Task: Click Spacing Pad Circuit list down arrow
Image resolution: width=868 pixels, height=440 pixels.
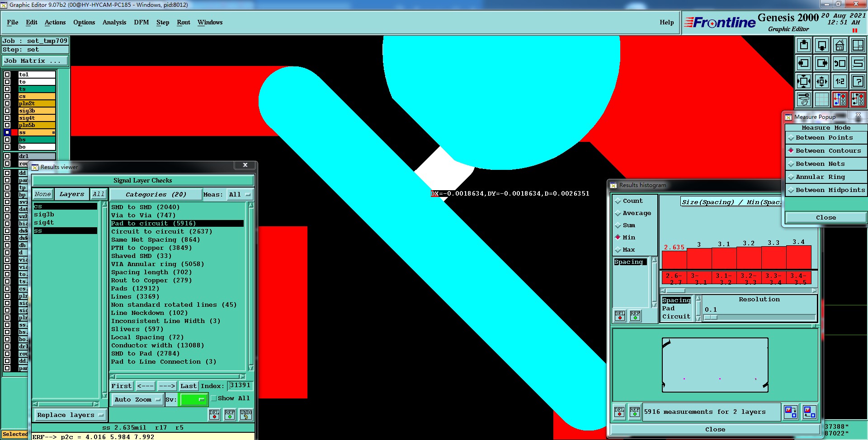Action: click(x=698, y=318)
